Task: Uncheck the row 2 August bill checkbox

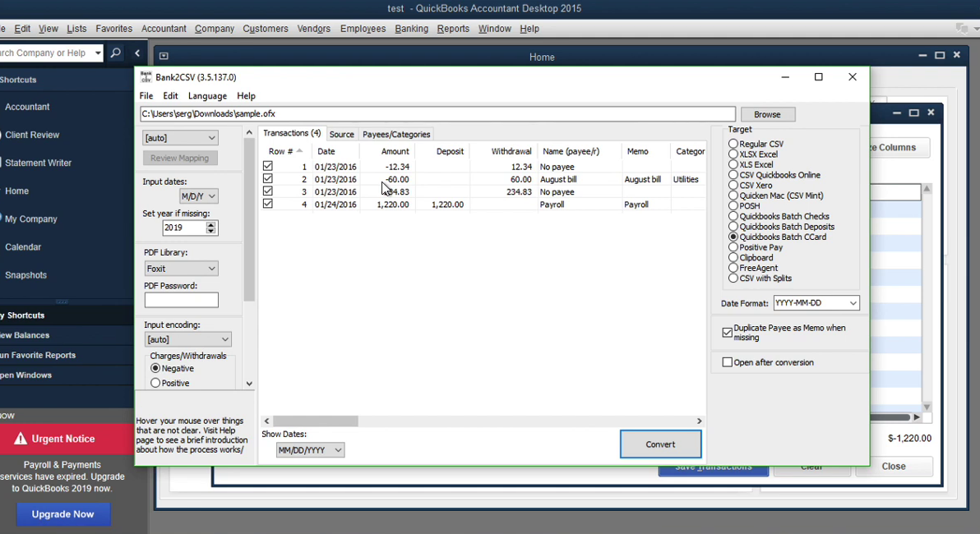Action: [x=268, y=178]
